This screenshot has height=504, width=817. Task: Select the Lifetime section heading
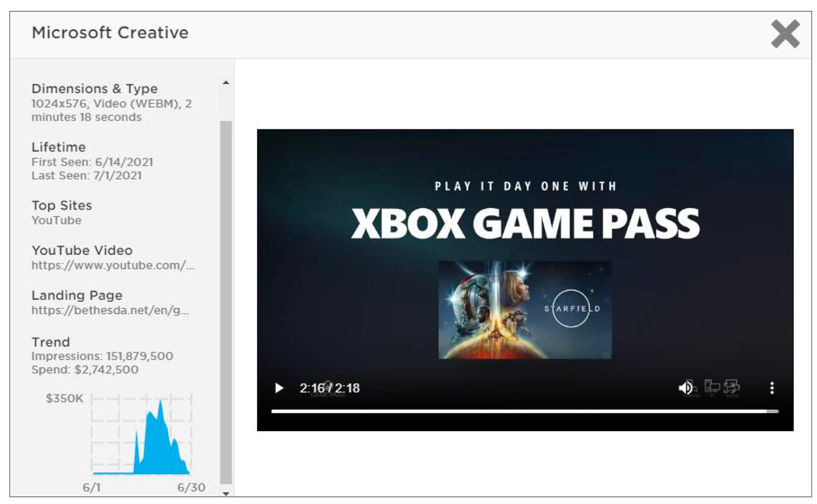(x=58, y=147)
